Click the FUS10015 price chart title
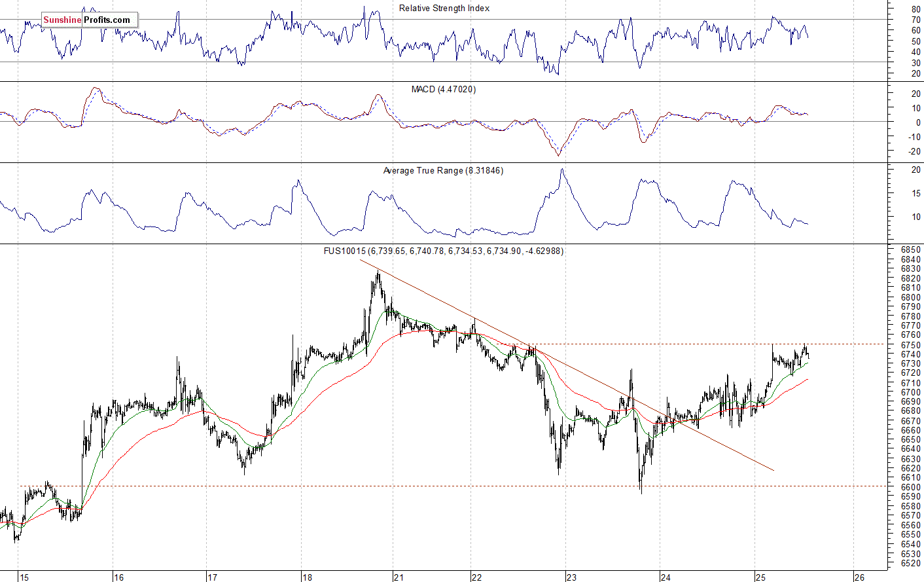The width and height of the screenshot is (924, 582). (444, 251)
